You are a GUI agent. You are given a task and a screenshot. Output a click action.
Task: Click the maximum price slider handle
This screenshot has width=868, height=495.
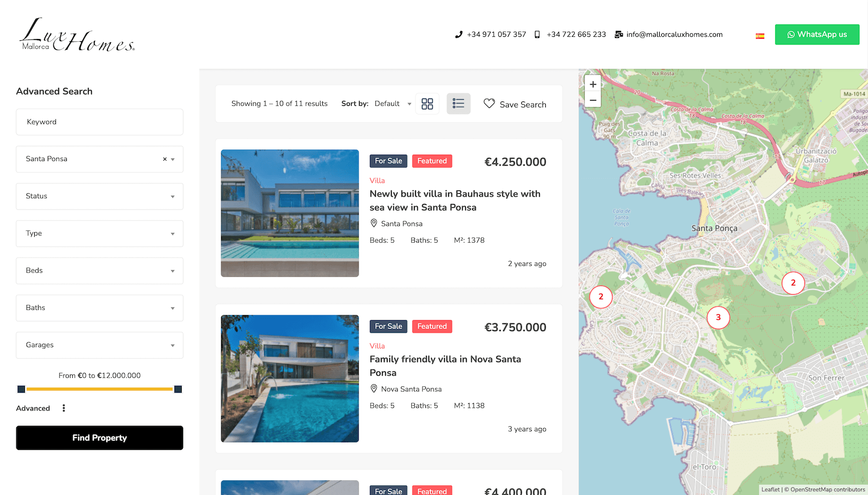click(178, 389)
